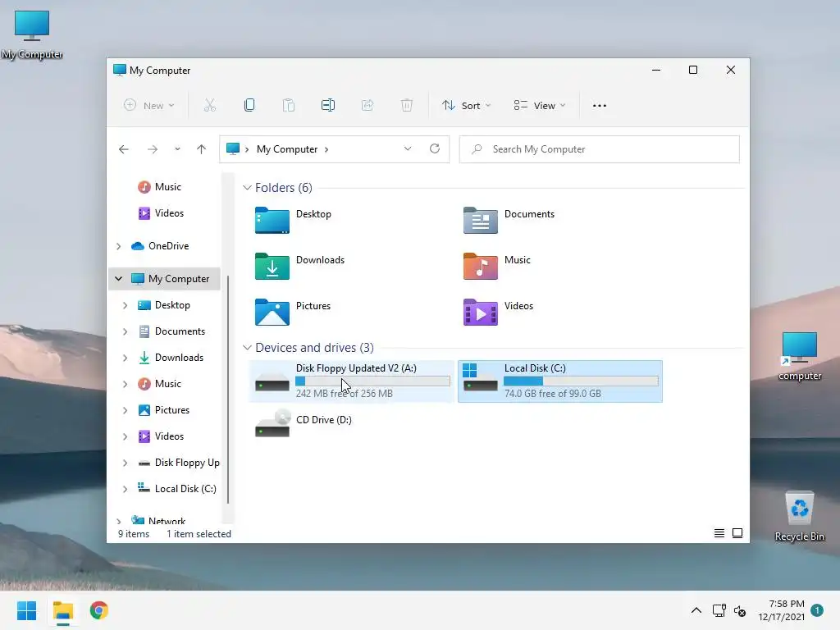
Task: Click the C: drive capacity bar
Action: point(581,381)
